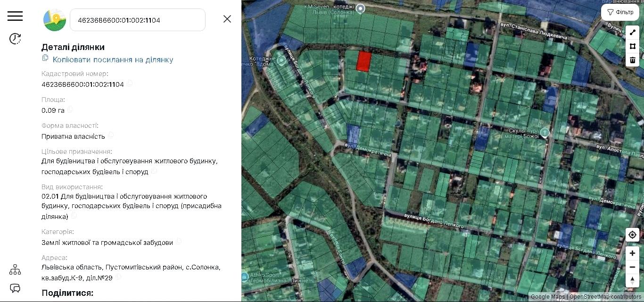Zoom out on the map
This screenshot has width=644, height=302.
click(632, 267)
